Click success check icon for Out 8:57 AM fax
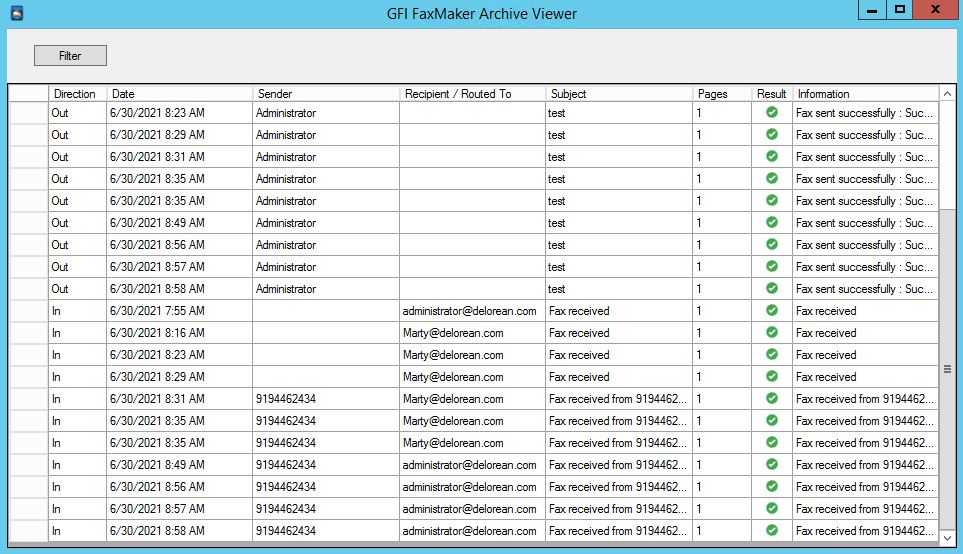 772,267
